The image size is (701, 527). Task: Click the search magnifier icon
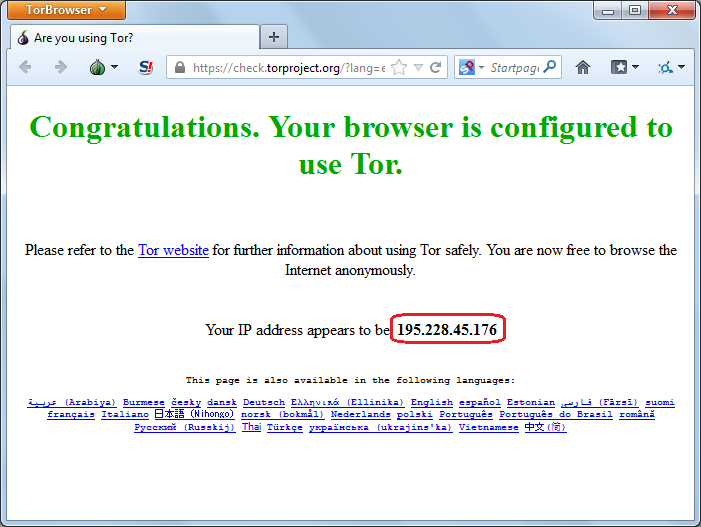(550, 67)
